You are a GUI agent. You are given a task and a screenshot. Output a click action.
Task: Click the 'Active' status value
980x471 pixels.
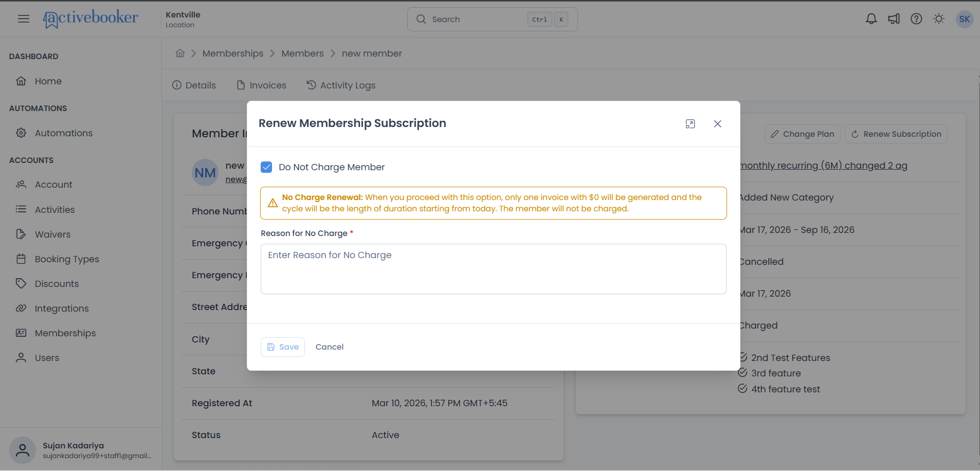tap(386, 435)
